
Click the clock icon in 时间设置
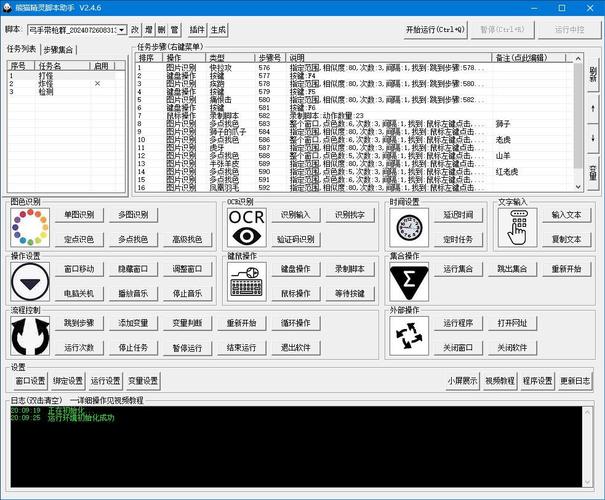click(409, 227)
